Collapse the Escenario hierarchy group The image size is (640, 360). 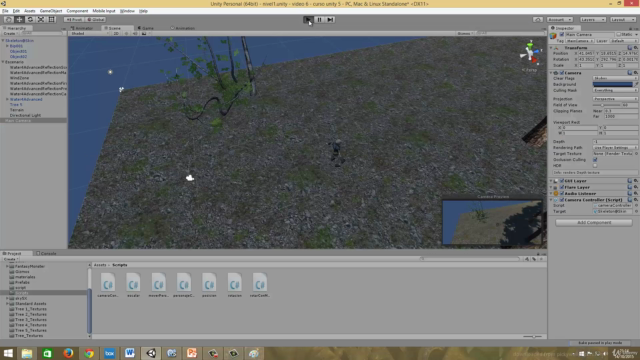tap(3, 62)
